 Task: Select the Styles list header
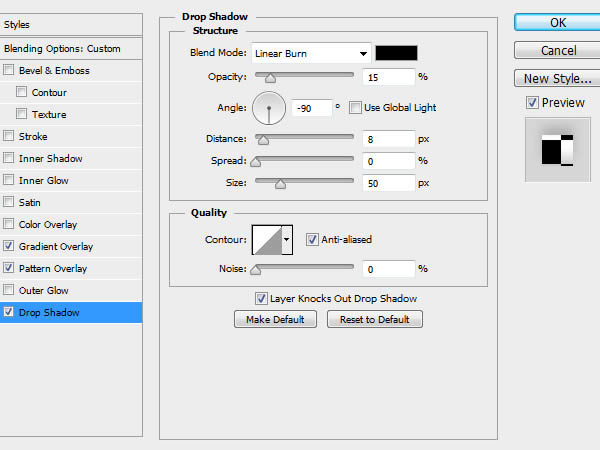point(71,24)
